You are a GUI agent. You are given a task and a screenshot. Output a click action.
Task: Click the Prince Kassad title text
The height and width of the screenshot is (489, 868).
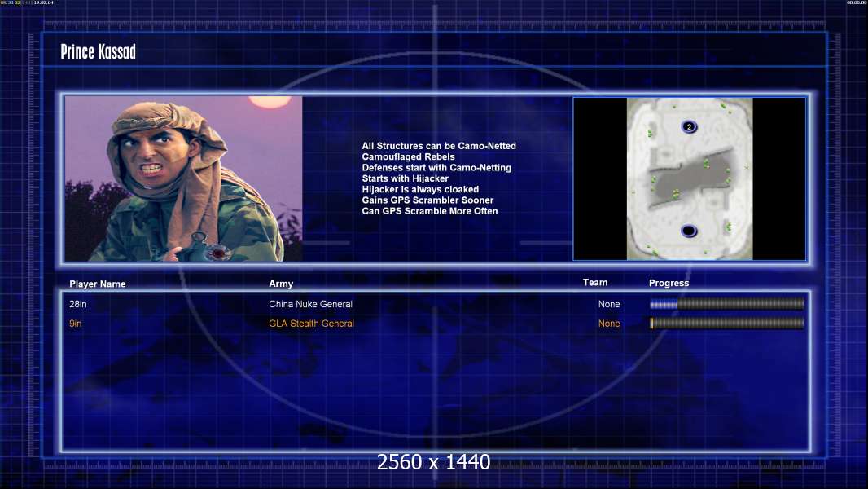point(98,52)
